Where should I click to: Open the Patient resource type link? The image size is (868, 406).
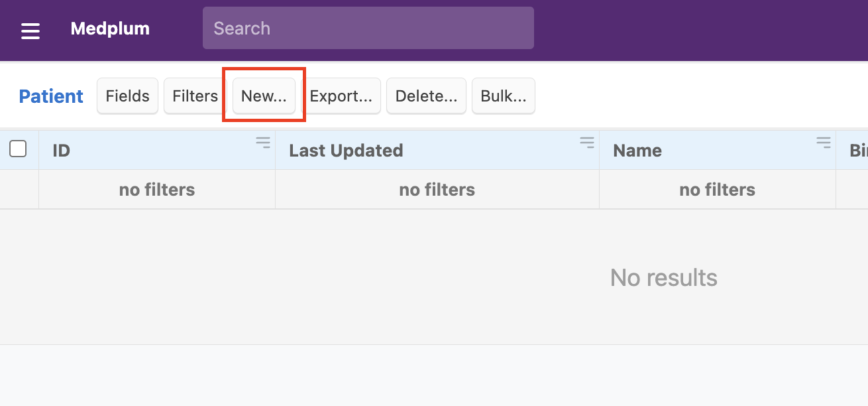click(51, 96)
